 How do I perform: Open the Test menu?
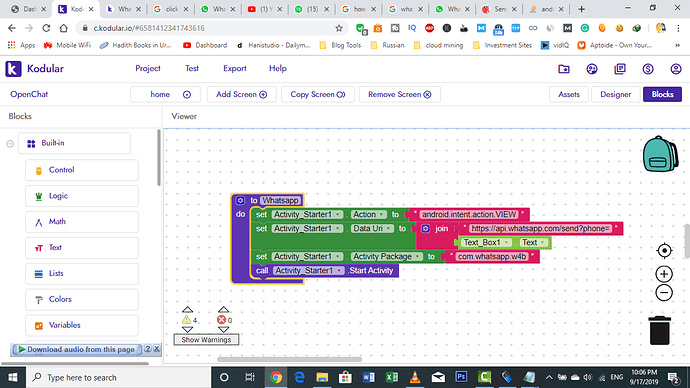[192, 69]
